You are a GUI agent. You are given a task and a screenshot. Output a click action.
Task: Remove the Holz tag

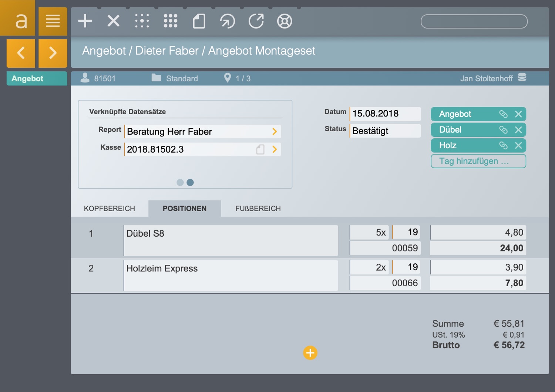[518, 145]
